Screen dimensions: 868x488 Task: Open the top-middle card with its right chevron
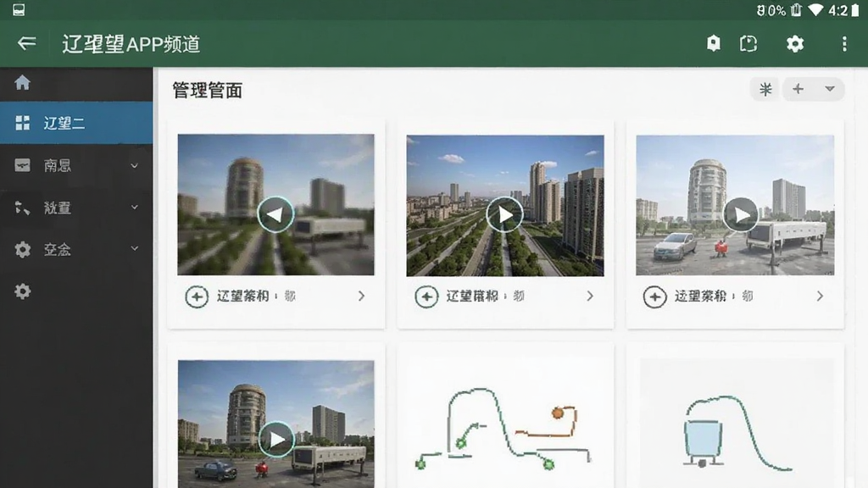pos(590,296)
